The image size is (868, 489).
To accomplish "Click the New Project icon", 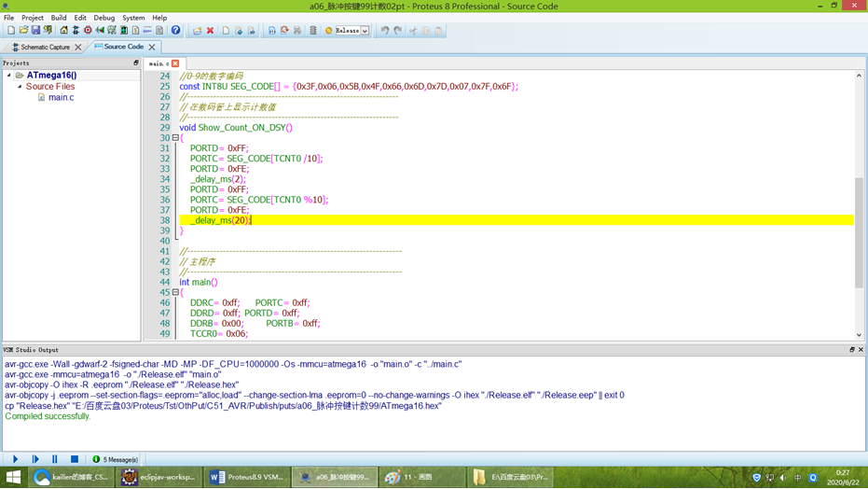I will [x=11, y=31].
